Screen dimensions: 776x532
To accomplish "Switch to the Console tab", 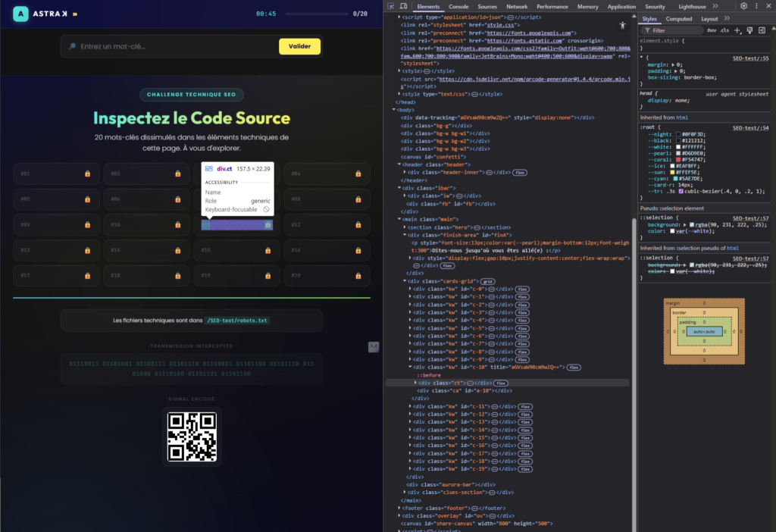I will tap(460, 6).
